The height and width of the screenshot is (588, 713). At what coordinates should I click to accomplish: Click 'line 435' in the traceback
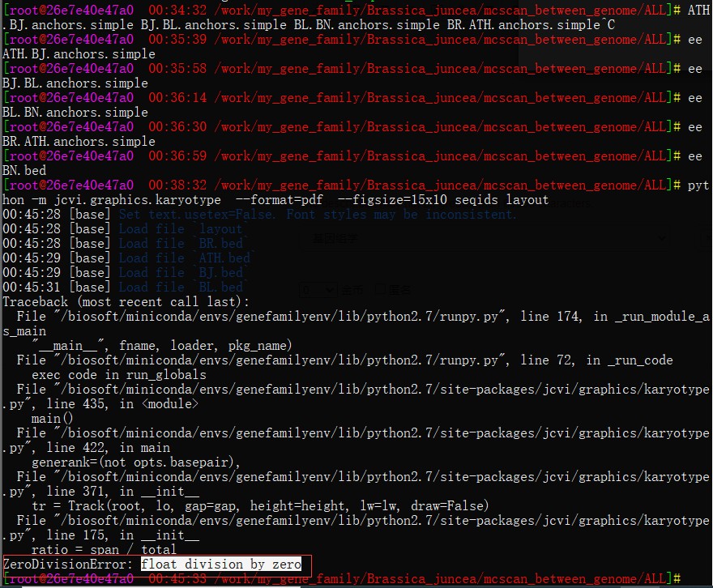[75, 404]
